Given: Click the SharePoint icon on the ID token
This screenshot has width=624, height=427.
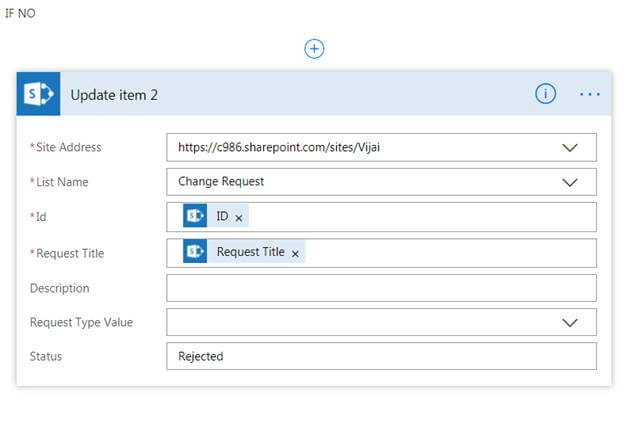Looking at the screenshot, I should click(195, 217).
